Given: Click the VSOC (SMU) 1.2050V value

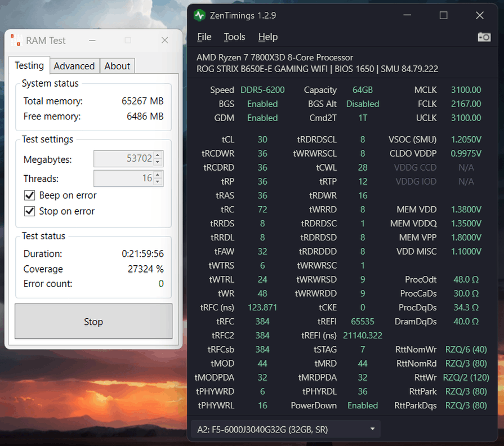Looking at the screenshot, I should (466, 140).
